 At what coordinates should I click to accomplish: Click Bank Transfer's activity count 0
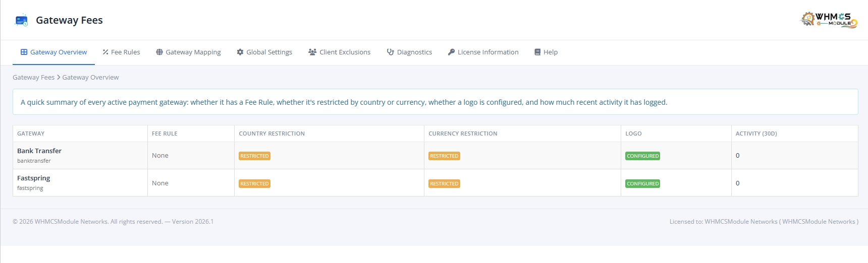pyautogui.click(x=737, y=155)
